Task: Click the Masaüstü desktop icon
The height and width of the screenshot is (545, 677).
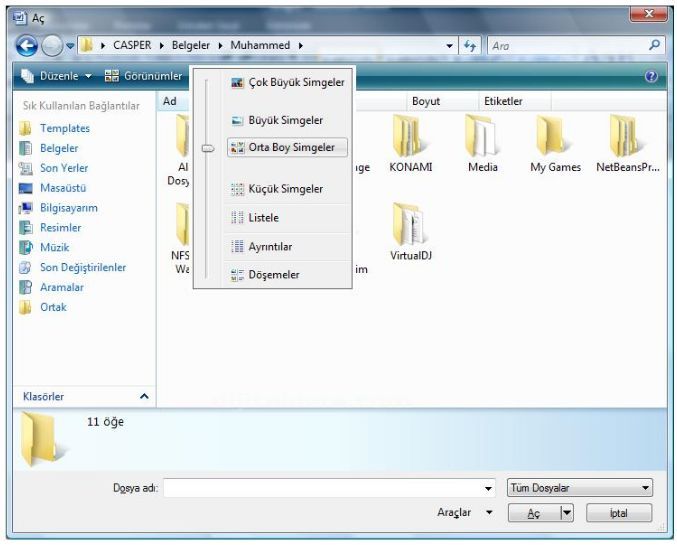Action: [x=25, y=188]
